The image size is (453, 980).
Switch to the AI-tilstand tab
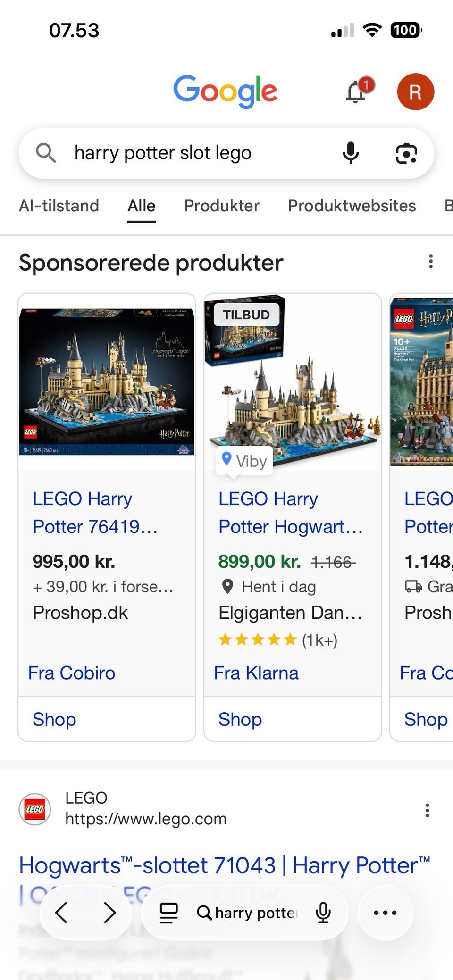coord(59,206)
